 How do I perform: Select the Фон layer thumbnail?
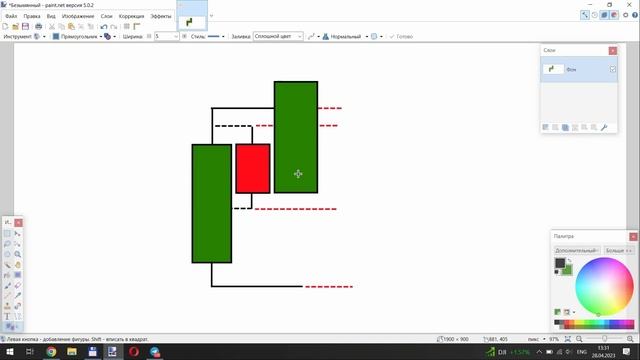(553, 69)
